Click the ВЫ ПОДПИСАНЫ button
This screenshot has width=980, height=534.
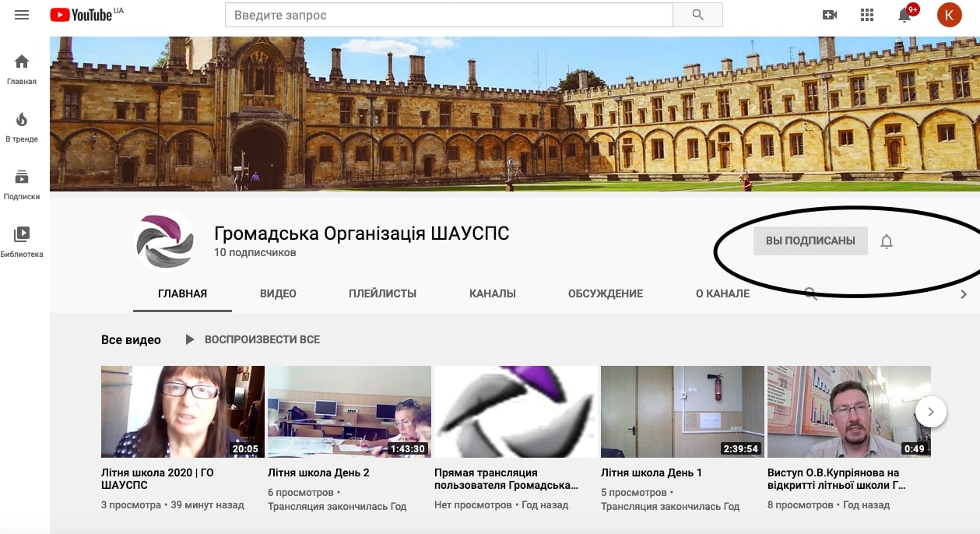[x=810, y=241]
